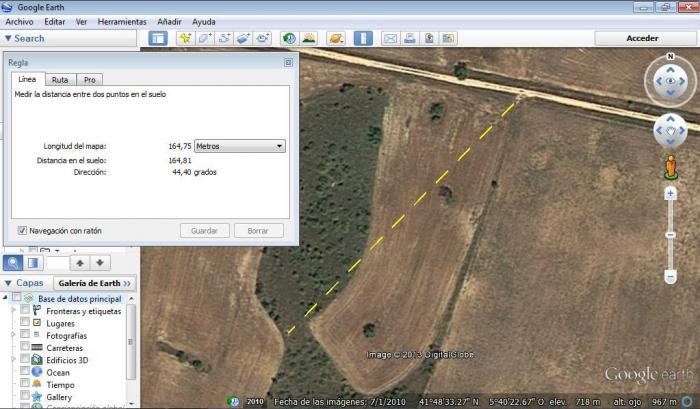The image size is (700, 409).
Task: Move the selected item down with the arrow
Action: pos(100,263)
